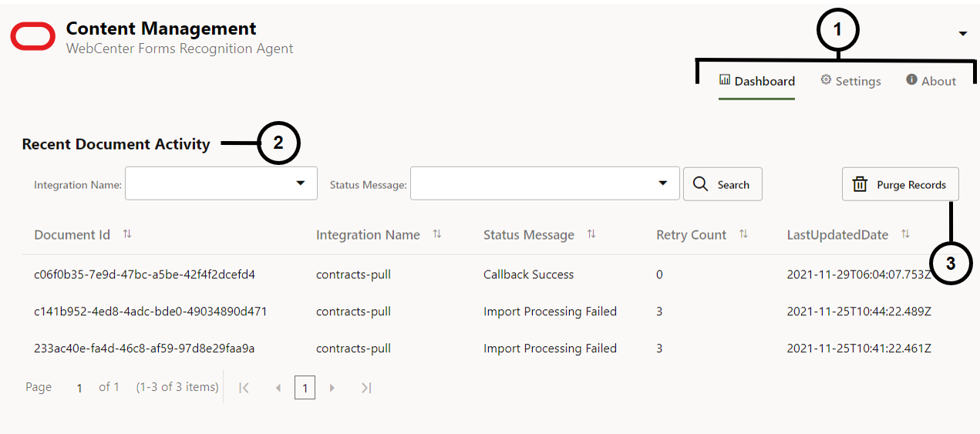Go to the last page icon

coord(366,388)
